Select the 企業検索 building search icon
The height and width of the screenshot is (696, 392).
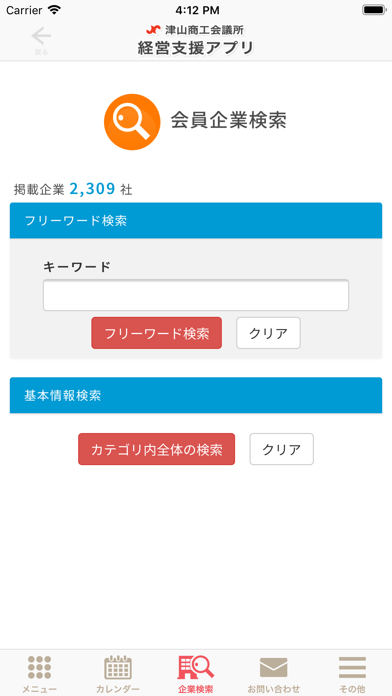pyautogui.click(x=196, y=667)
